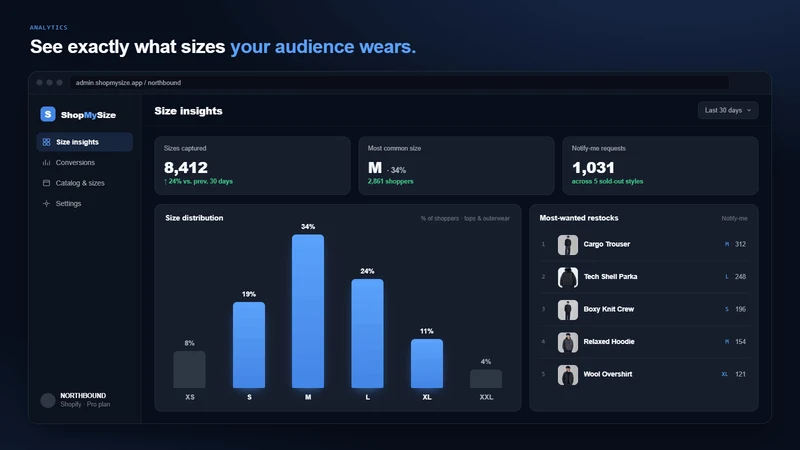
Task: Click the 248 count for Tech Shell Parka
Action: pos(740,277)
